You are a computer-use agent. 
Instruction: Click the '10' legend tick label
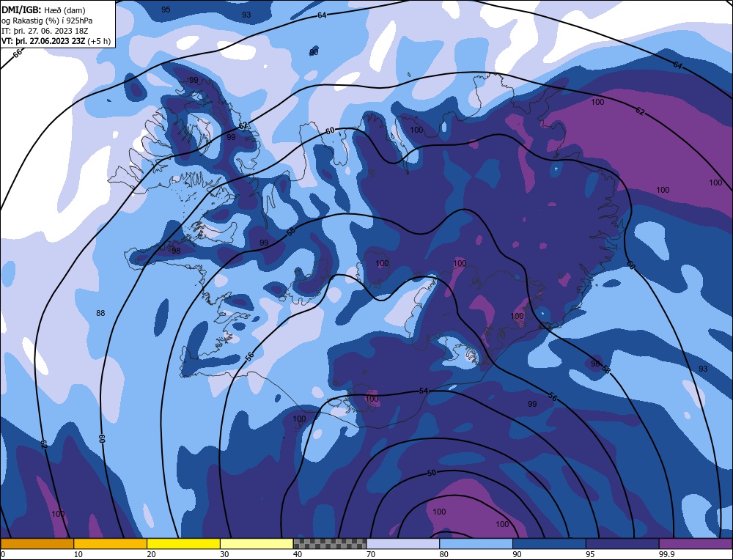(78, 554)
